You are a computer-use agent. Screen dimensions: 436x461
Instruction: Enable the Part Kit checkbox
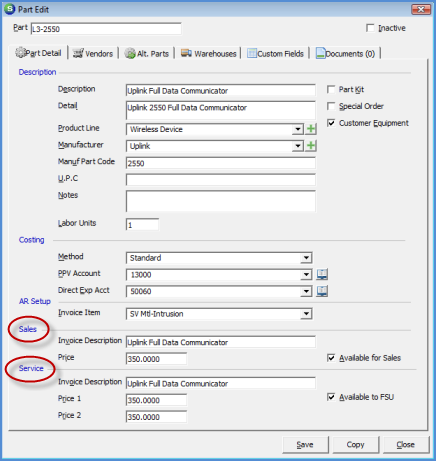click(331, 89)
